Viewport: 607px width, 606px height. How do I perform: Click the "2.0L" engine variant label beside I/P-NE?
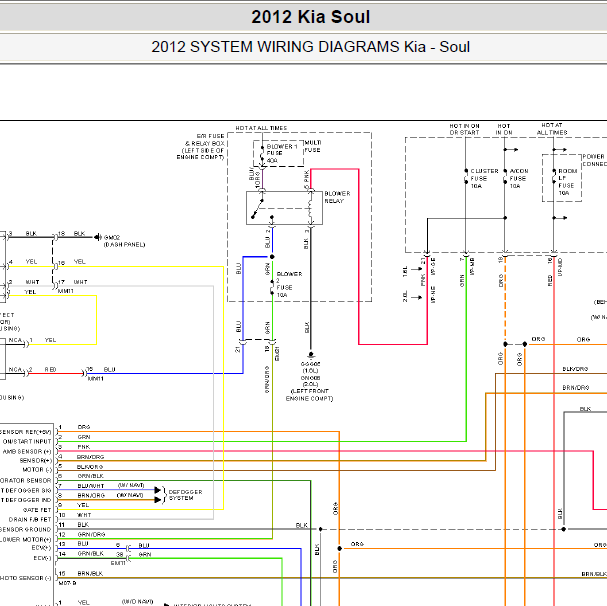[x=405, y=297]
